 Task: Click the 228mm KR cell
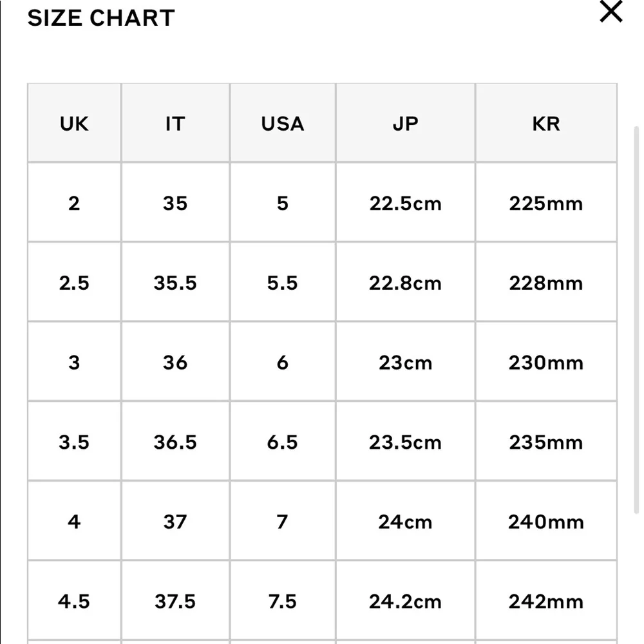[x=545, y=283]
